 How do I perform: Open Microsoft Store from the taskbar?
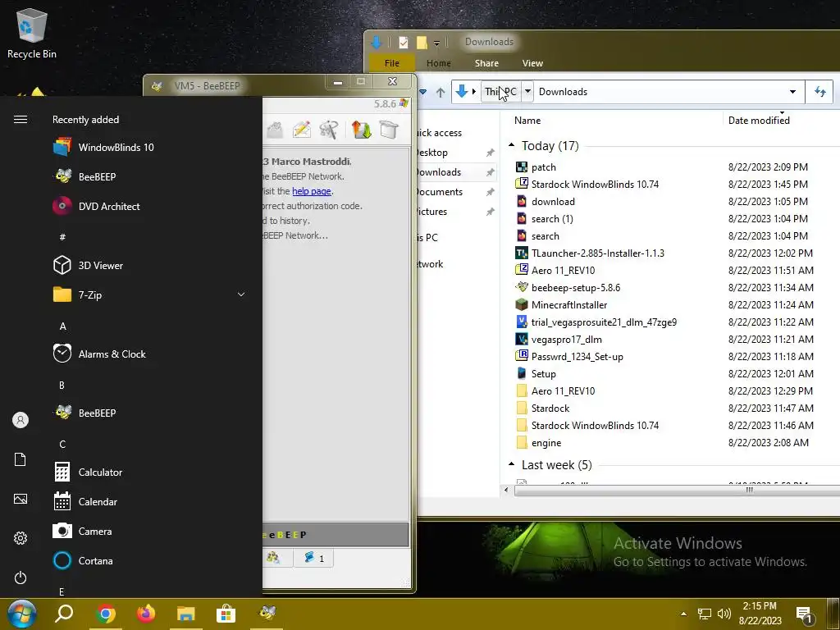(x=226, y=614)
